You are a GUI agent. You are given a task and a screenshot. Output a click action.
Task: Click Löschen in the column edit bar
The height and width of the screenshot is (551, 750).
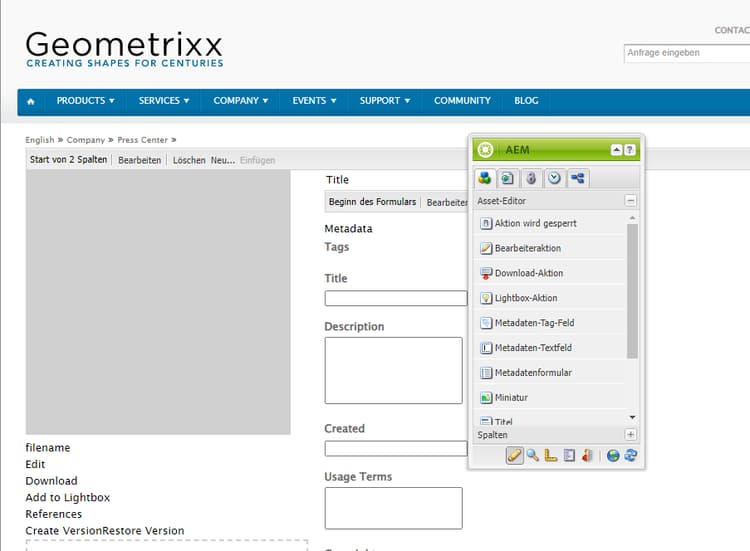[189, 160]
